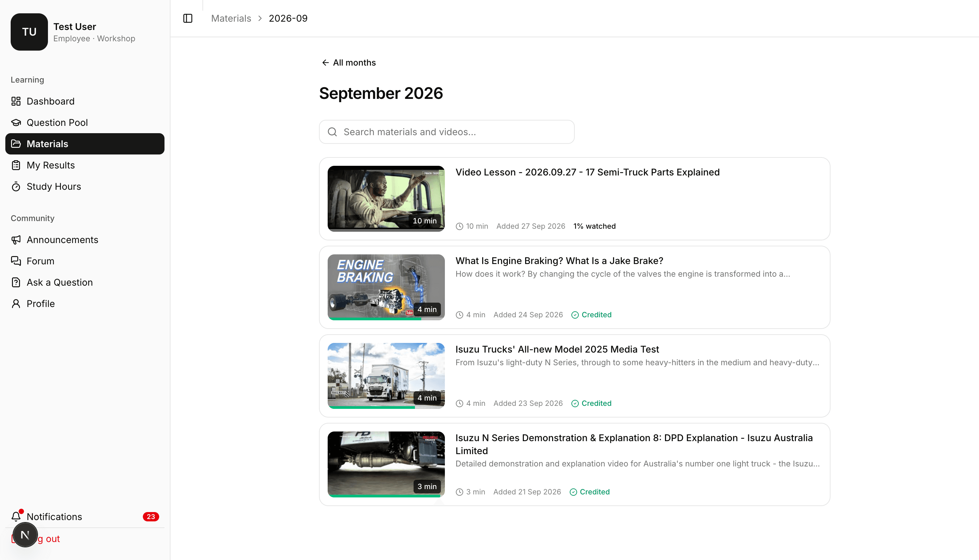This screenshot has height=560, width=979.
Task: Click Test User name in sidebar header
Action: pyautogui.click(x=75, y=27)
